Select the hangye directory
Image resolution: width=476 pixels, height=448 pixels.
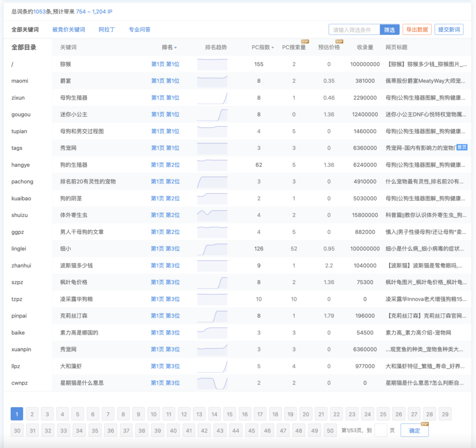20,165
